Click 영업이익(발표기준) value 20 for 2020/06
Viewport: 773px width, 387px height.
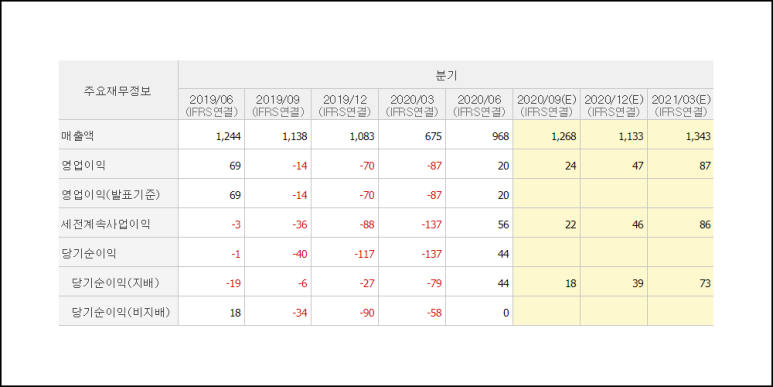pyautogui.click(x=503, y=195)
